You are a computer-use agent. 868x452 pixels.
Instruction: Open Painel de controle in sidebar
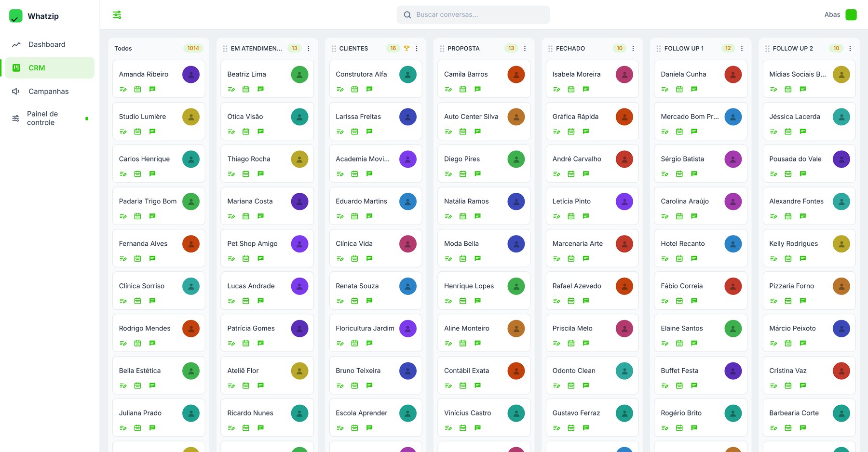pyautogui.click(x=50, y=118)
